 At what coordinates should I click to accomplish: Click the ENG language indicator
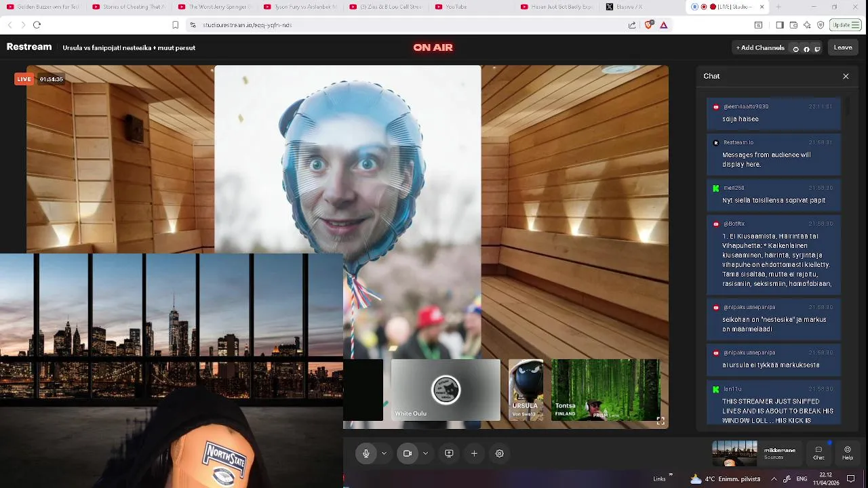[801, 479]
